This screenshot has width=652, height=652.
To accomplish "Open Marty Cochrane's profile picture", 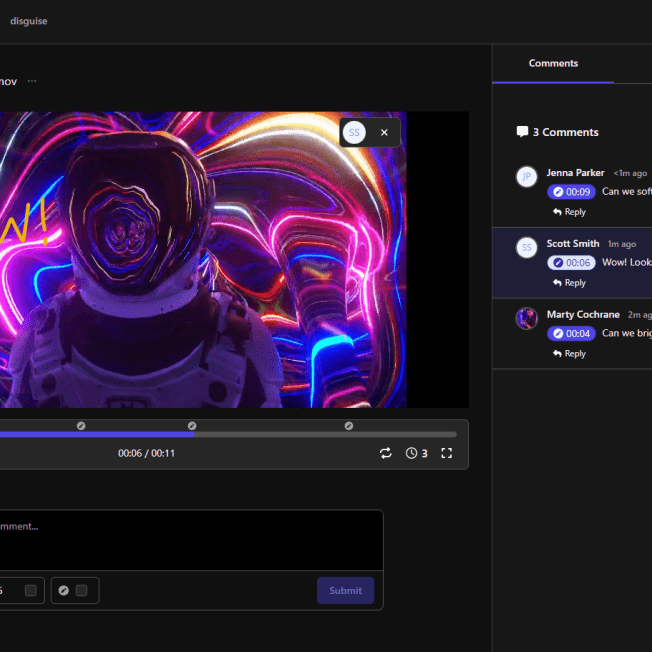I will (x=526, y=319).
